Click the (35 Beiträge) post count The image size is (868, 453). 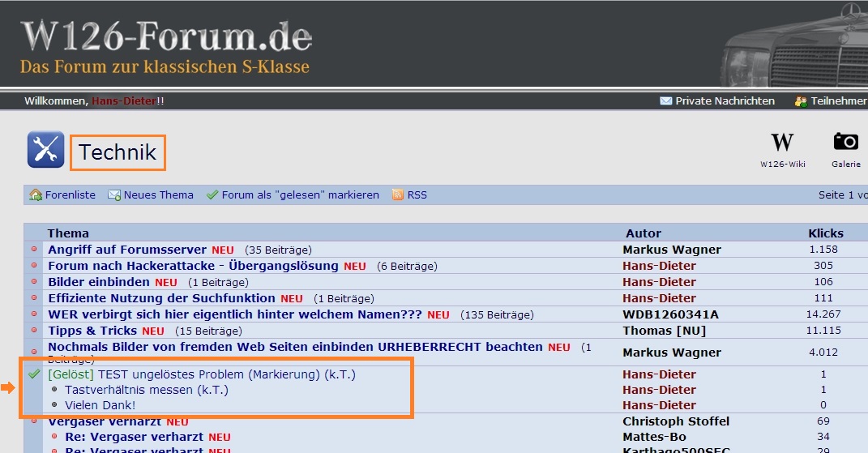278,250
